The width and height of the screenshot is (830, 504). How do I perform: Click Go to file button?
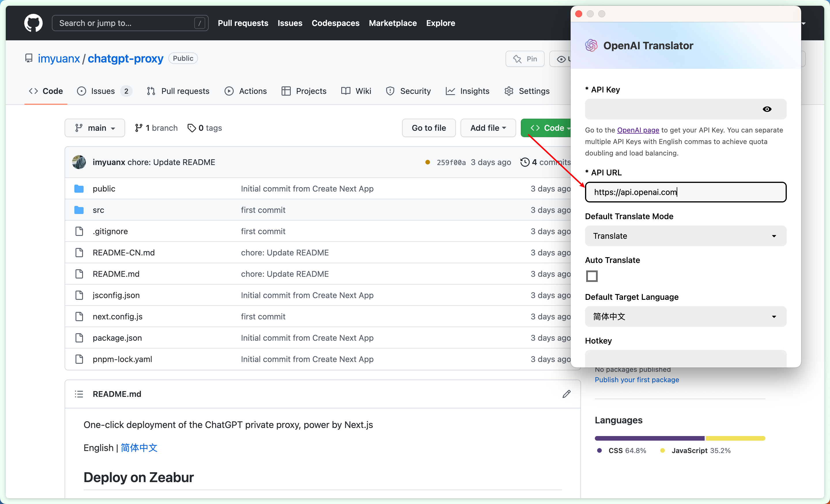(429, 128)
